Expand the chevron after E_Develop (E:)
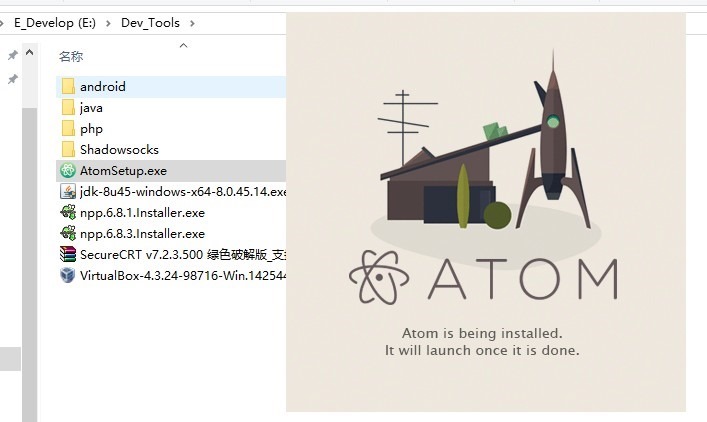Image resolution: width=707 pixels, height=422 pixels. [109, 22]
